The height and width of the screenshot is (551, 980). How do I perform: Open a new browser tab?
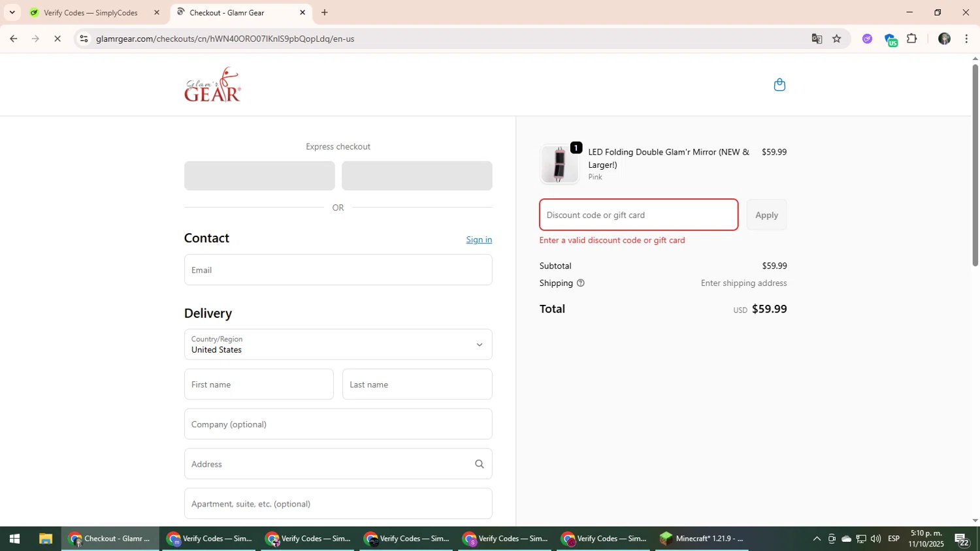(x=325, y=12)
